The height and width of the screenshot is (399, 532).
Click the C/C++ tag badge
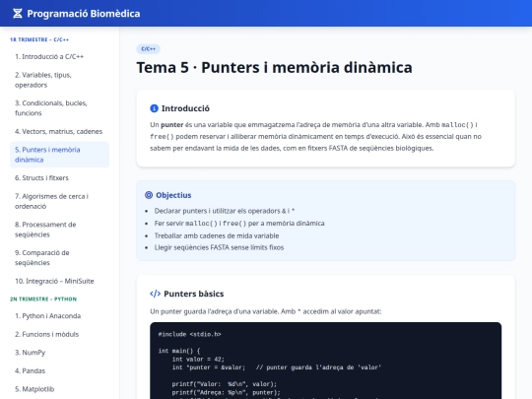pos(148,49)
